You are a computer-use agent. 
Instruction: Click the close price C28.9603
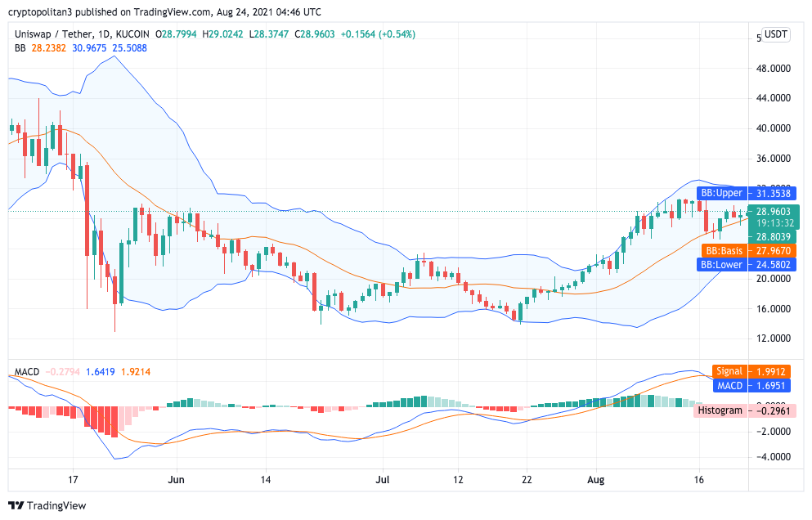point(314,34)
